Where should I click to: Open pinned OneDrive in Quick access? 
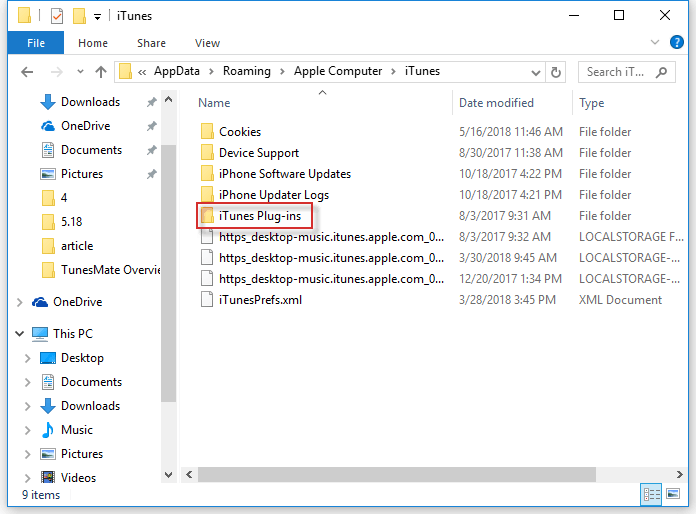point(86,126)
